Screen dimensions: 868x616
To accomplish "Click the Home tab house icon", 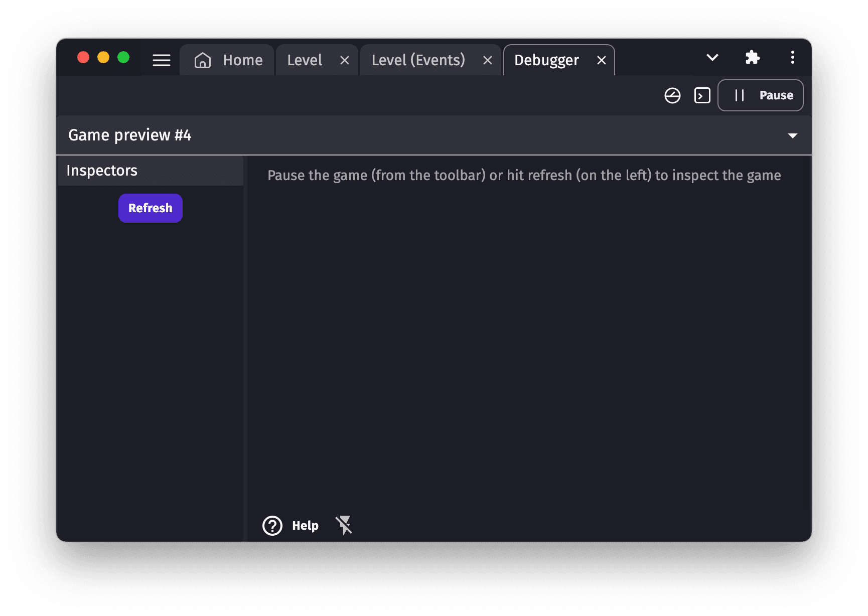I will tap(203, 60).
